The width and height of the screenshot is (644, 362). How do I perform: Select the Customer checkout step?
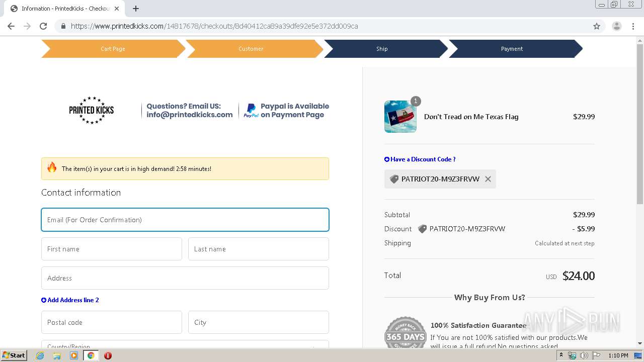pyautogui.click(x=251, y=49)
